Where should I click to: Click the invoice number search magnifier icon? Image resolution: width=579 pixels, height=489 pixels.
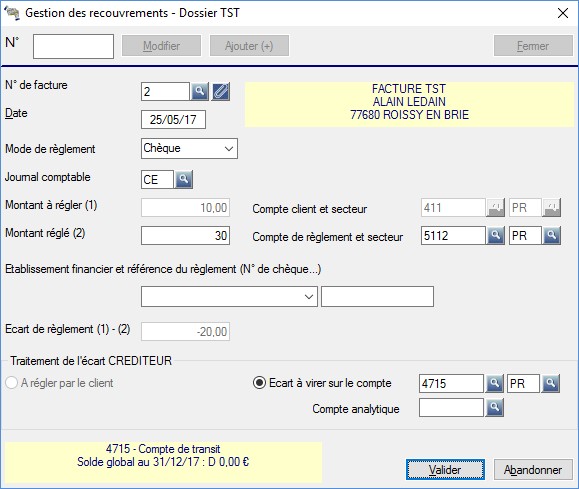point(199,91)
